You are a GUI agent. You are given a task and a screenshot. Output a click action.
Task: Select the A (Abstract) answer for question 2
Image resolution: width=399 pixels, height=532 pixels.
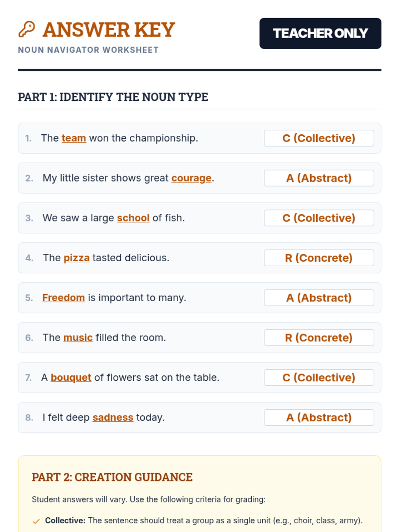319,178
